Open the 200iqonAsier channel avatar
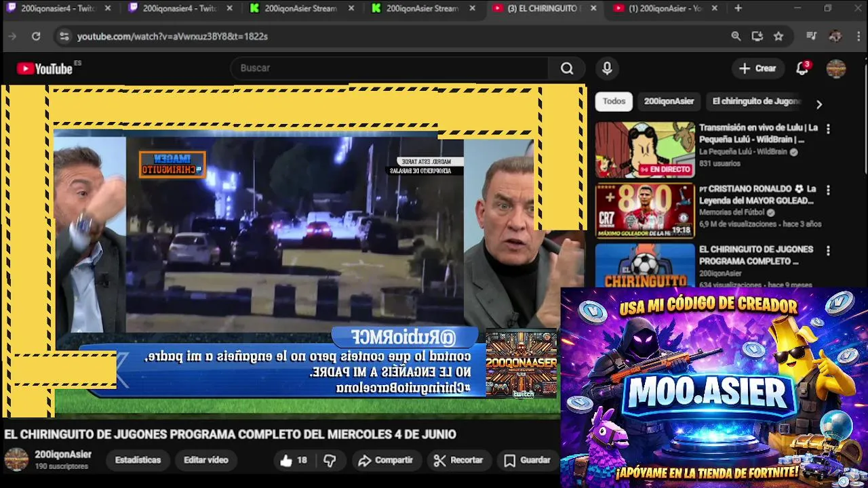Image resolution: width=868 pixels, height=488 pixels. [x=16, y=460]
